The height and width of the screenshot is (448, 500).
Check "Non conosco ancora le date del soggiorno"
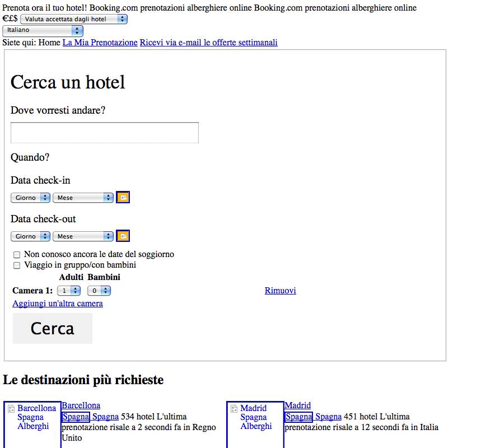[17, 254]
